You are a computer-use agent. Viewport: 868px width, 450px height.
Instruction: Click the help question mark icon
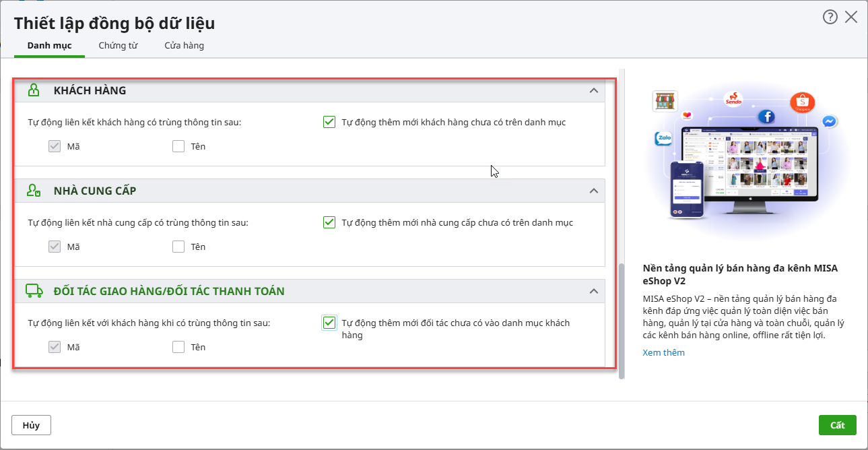[x=830, y=18]
